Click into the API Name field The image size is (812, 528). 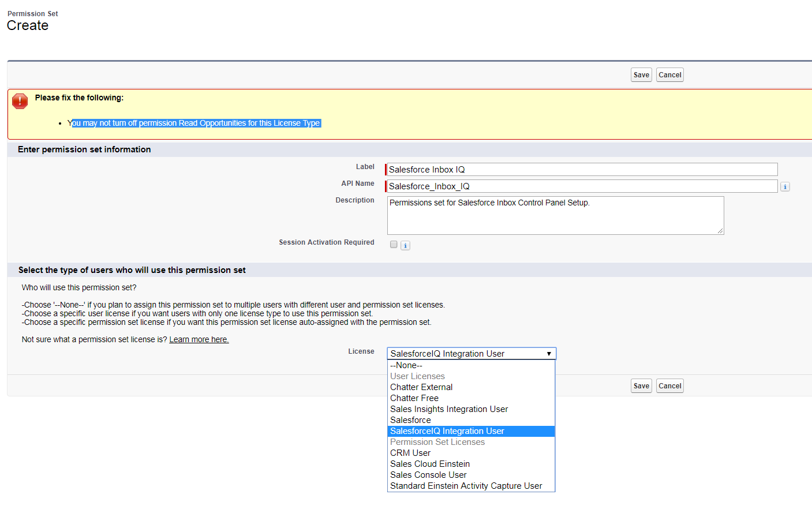[x=582, y=186]
